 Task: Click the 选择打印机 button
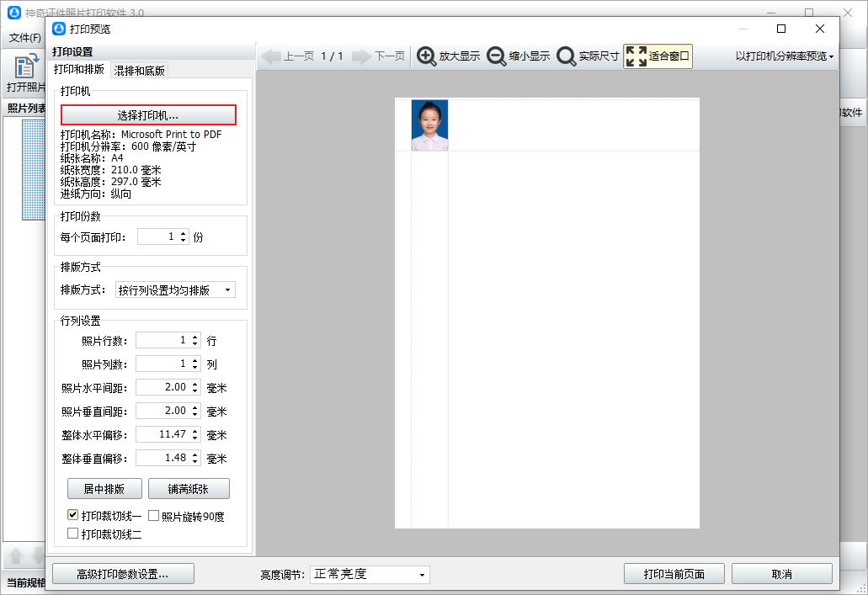pyautogui.click(x=151, y=114)
